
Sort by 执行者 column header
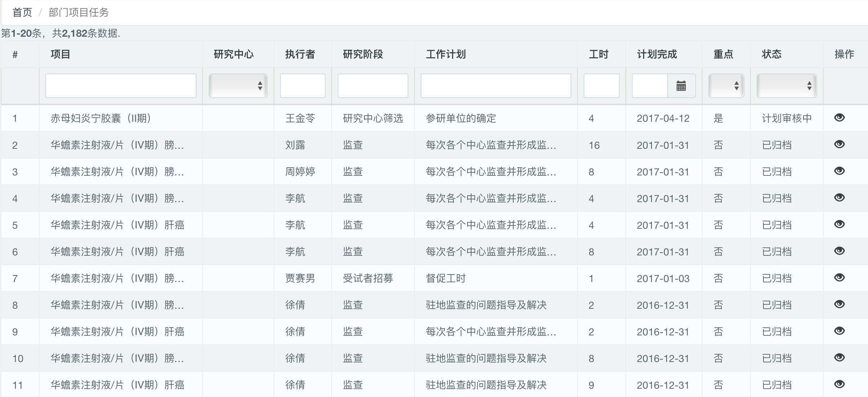click(x=300, y=54)
